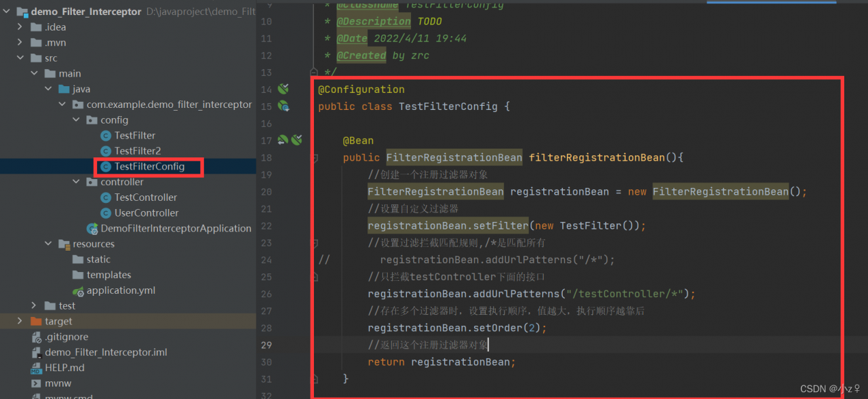This screenshot has width=868, height=399.
Task: Click the templates folder icon
Action: pos(78,275)
